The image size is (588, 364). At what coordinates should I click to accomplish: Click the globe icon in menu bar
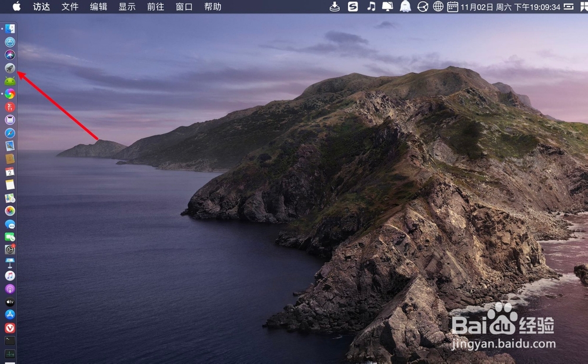tap(438, 6)
